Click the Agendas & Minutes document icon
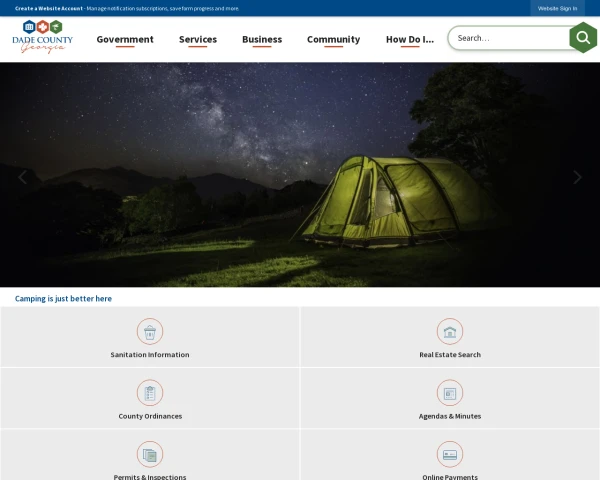 pyautogui.click(x=450, y=393)
